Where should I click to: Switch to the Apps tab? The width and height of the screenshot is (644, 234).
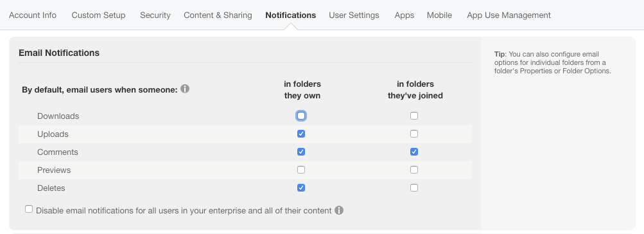pos(405,15)
